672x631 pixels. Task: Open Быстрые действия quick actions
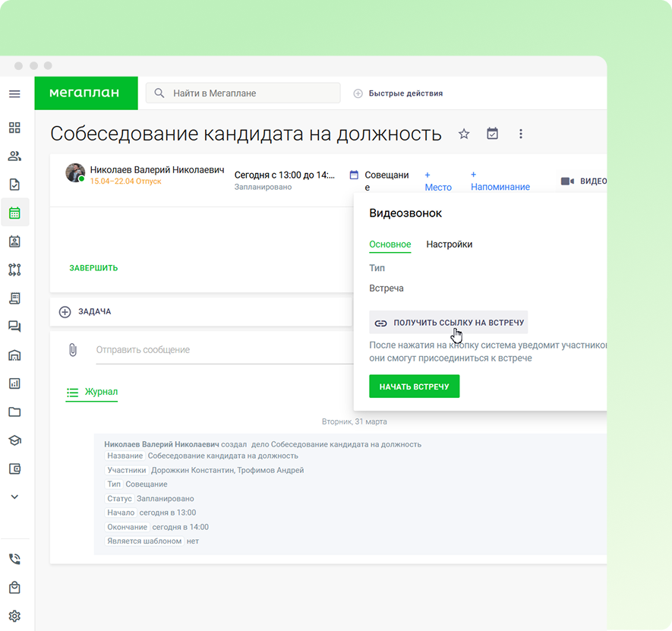tap(398, 93)
